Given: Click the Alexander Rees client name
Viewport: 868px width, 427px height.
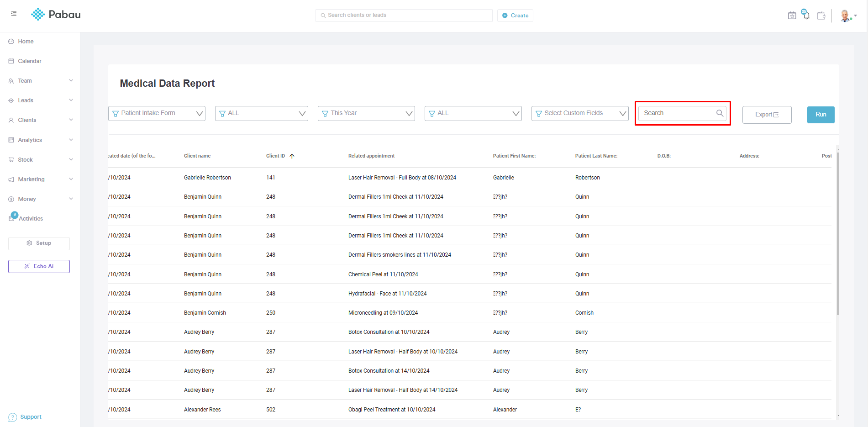Looking at the screenshot, I should pos(202,410).
